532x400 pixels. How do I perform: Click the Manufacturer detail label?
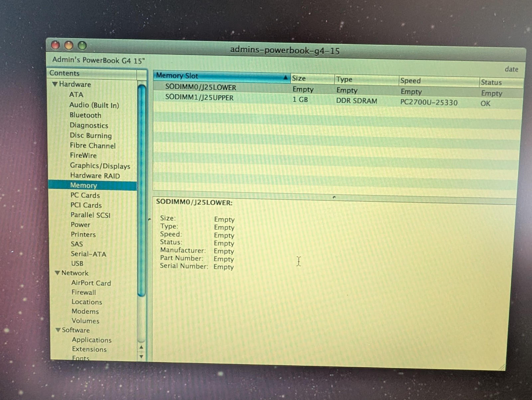tap(183, 250)
